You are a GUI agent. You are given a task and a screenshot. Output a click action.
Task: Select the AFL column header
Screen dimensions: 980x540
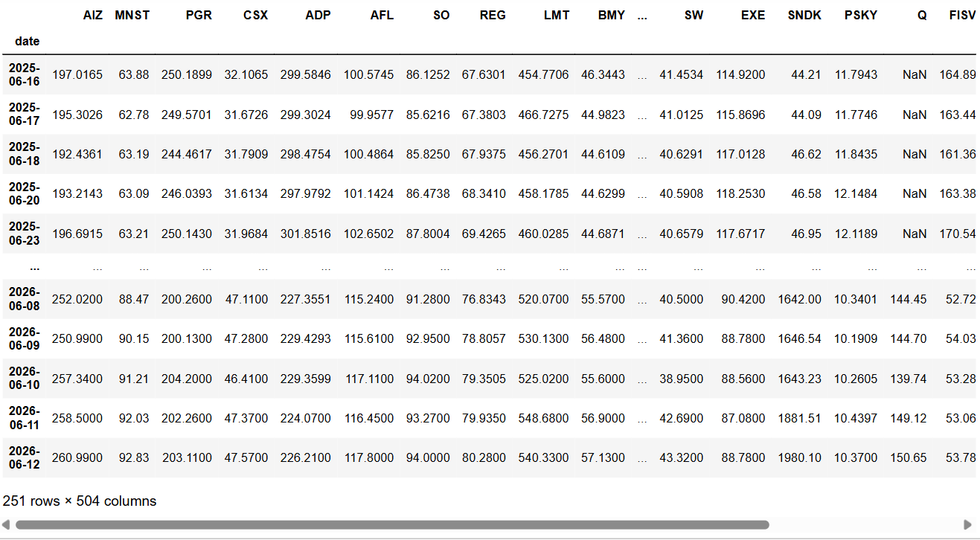382,15
